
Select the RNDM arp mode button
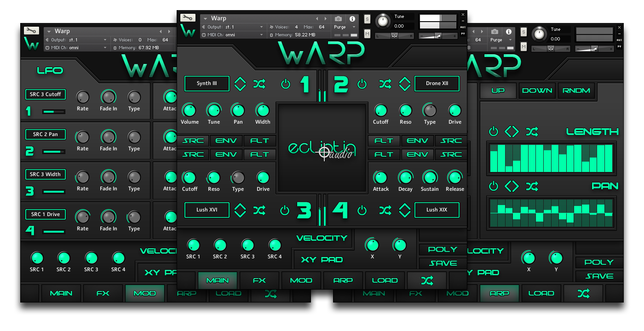576,91
